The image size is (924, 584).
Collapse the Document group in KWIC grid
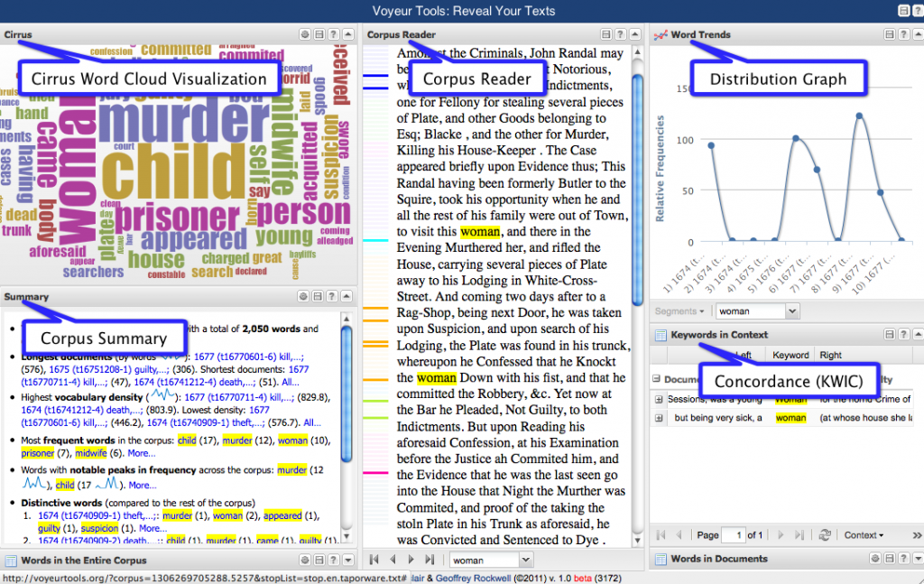tap(657, 379)
